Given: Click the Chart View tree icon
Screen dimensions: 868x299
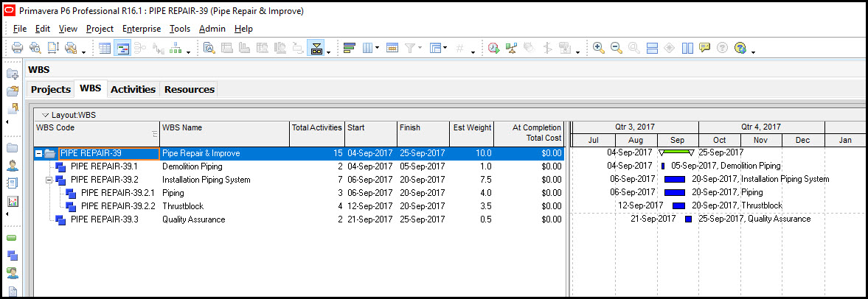Looking at the screenshot, I should click(x=176, y=48).
